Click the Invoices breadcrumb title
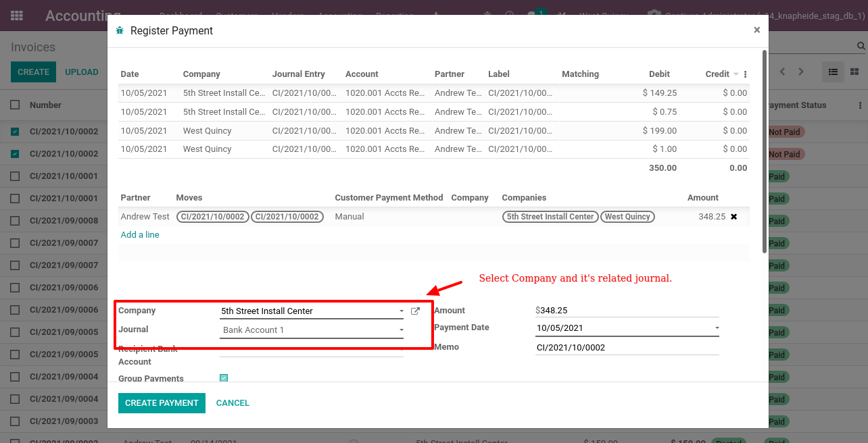The height and width of the screenshot is (443, 868). pos(33,47)
